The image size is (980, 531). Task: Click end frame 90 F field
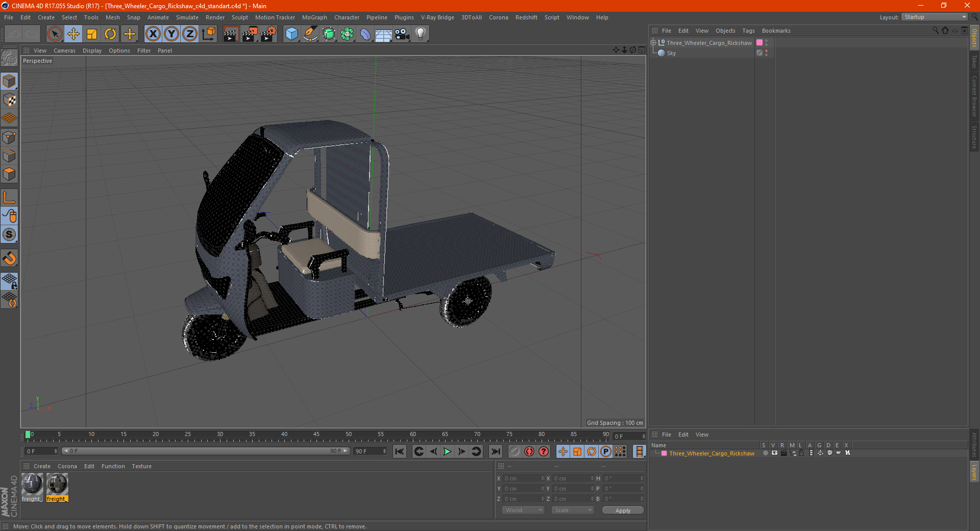(x=370, y=451)
